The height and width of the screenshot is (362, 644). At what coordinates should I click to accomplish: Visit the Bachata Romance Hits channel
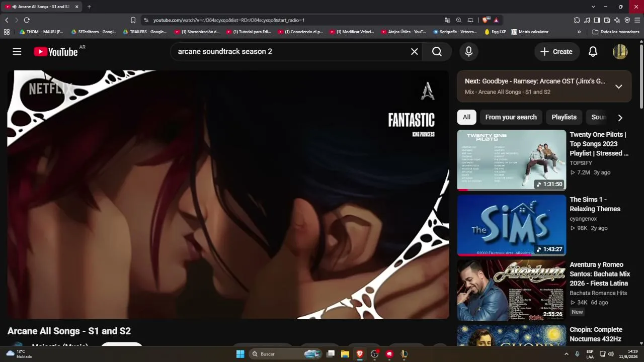click(598, 293)
